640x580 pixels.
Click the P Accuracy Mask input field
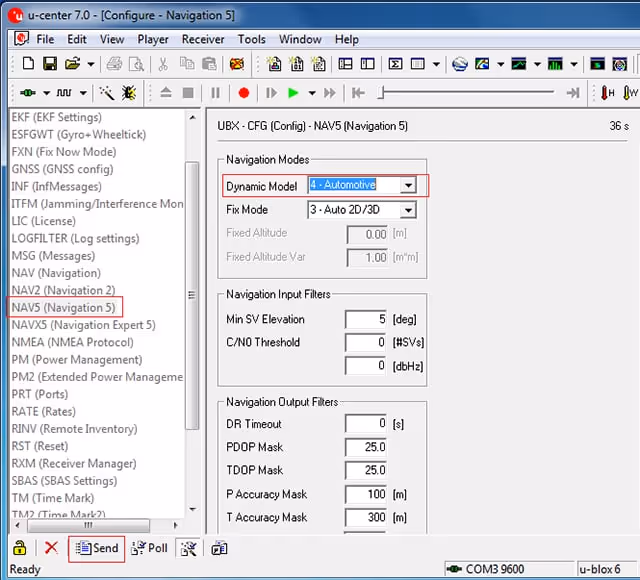[x=366, y=494]
